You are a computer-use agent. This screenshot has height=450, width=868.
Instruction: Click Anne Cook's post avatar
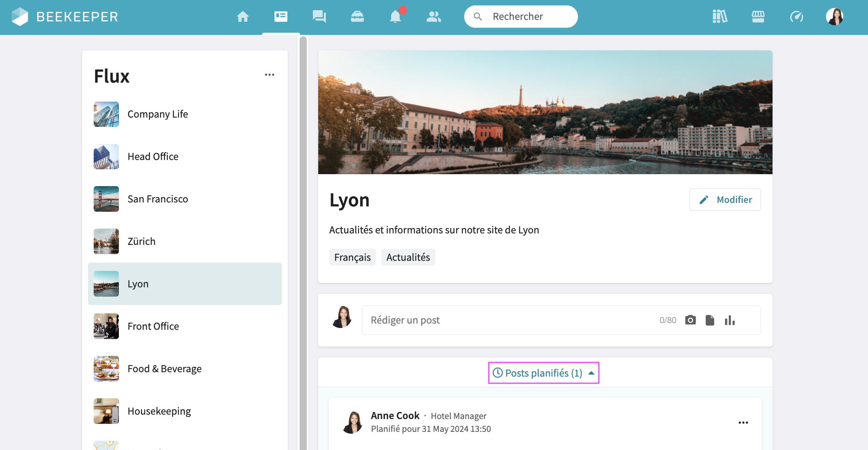353,422
